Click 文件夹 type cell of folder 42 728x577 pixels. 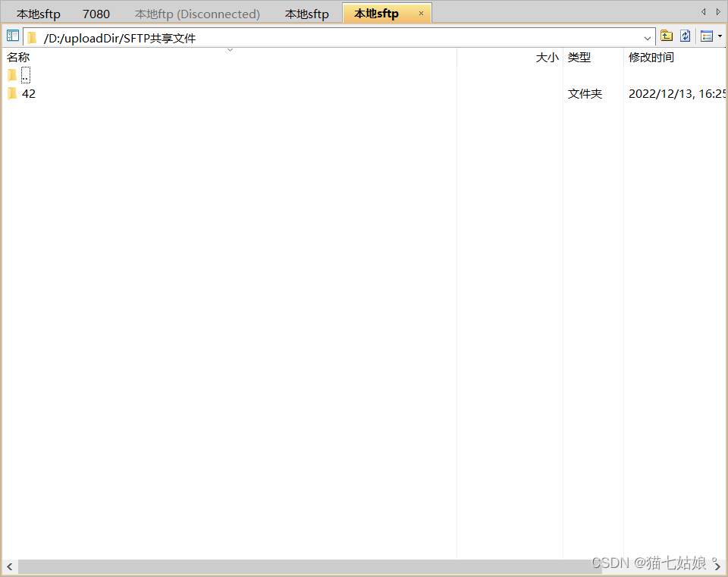click(585, 94)
